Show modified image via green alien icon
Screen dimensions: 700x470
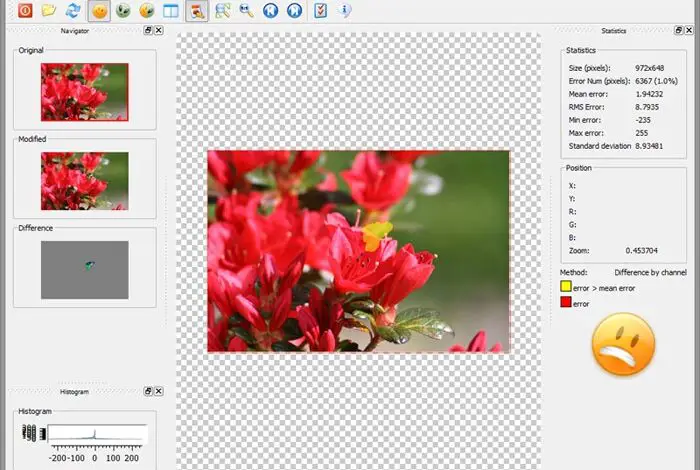click(x=123, y=10)
